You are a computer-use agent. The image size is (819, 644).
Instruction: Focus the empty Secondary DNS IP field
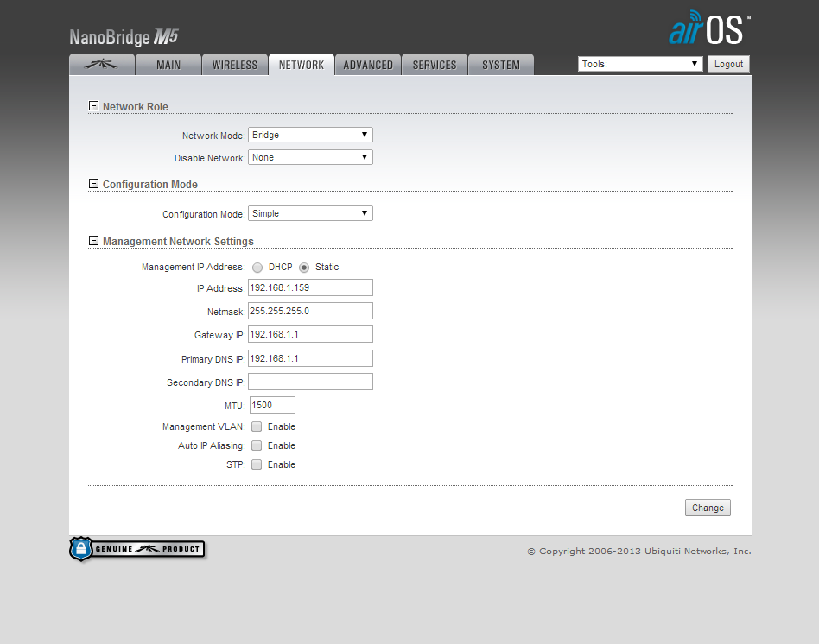(x=310, y=382)
